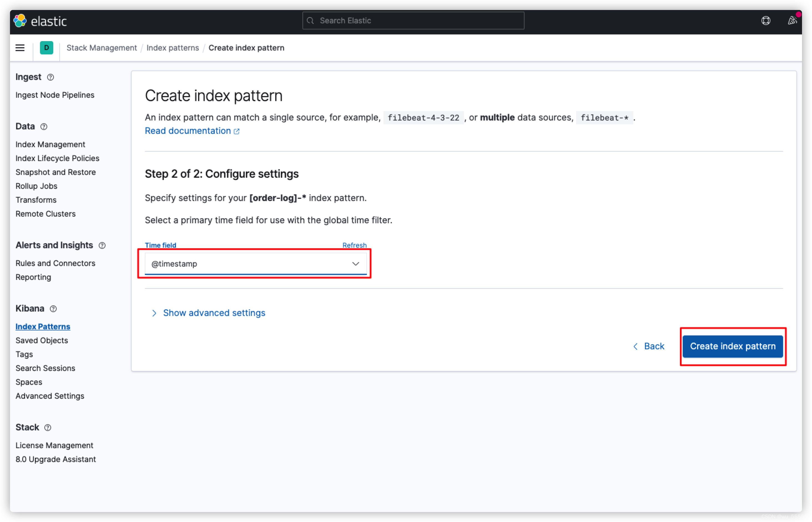812x522 pixels.
Task: Go to Index Management in the sidebar
Action: (x=50, y=144)
